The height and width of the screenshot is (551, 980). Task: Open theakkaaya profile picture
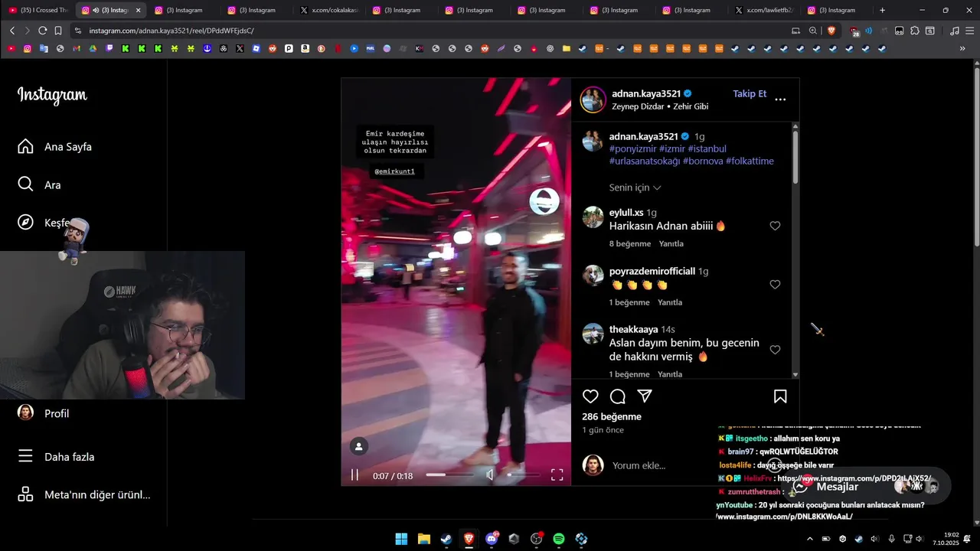593,334
